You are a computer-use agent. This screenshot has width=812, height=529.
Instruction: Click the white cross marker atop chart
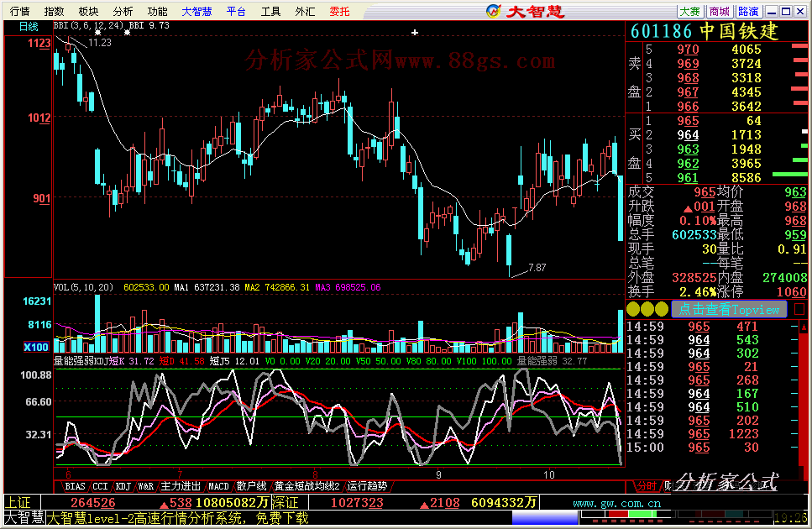click(415, 33)
